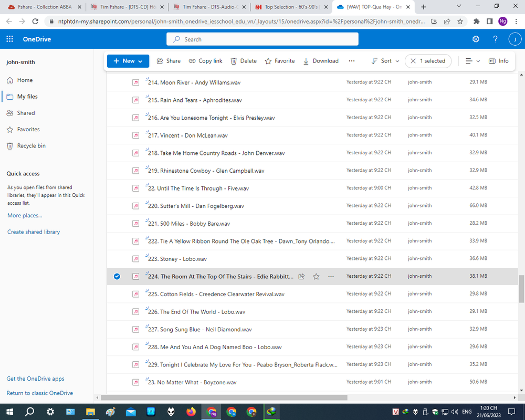Click audio file icon of 221. 500 Miles
The image size is (525, 420).
(x=135, y=224)
